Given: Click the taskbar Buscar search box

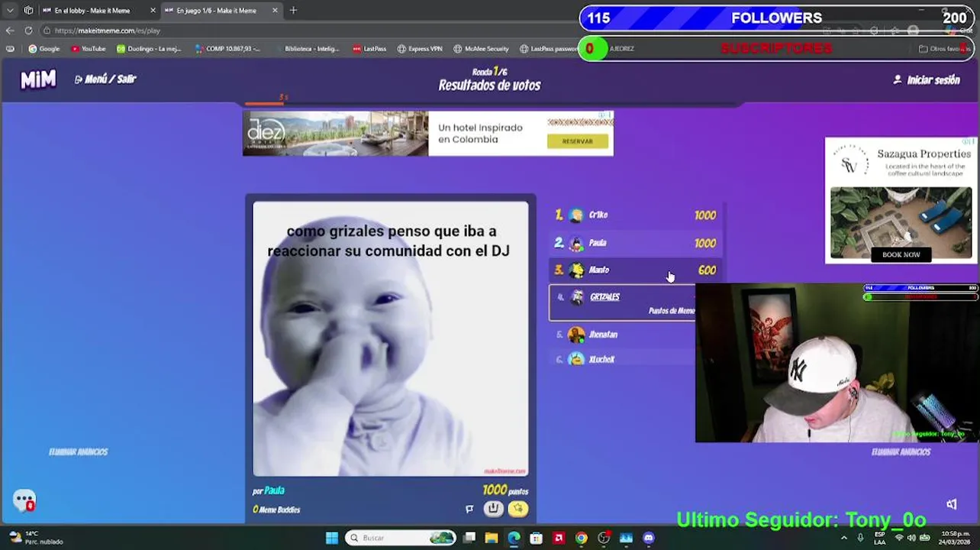Looking at the screenshot, I should point(401,538).
